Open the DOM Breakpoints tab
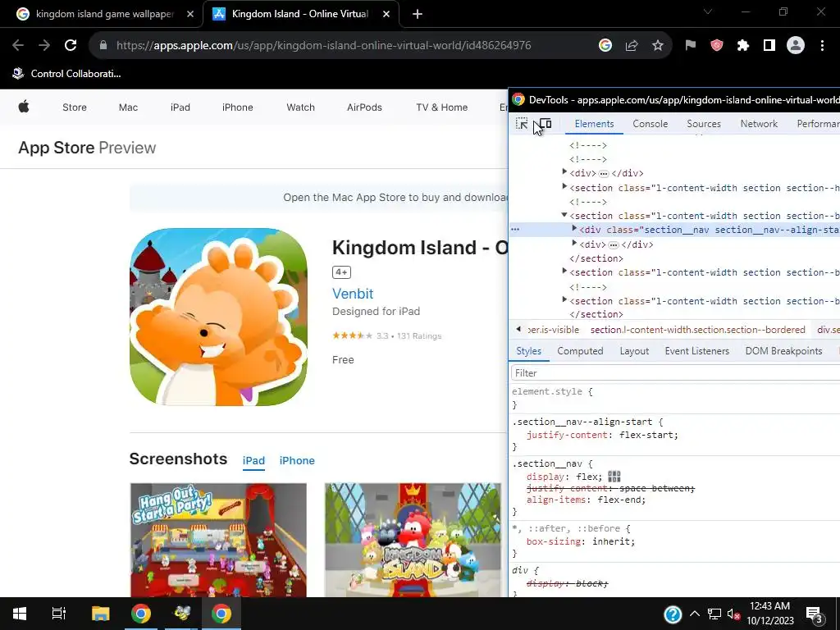The image size is (840, 630). 783,351
